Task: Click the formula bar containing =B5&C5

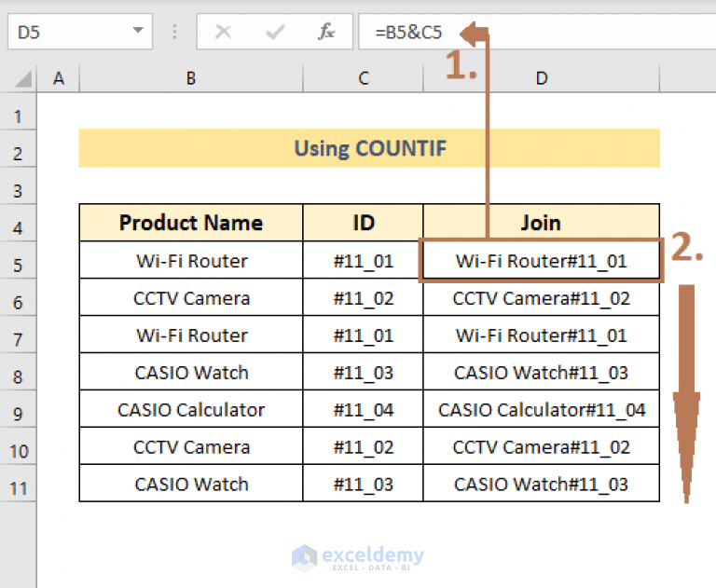Action: click(x=537, y=32)
